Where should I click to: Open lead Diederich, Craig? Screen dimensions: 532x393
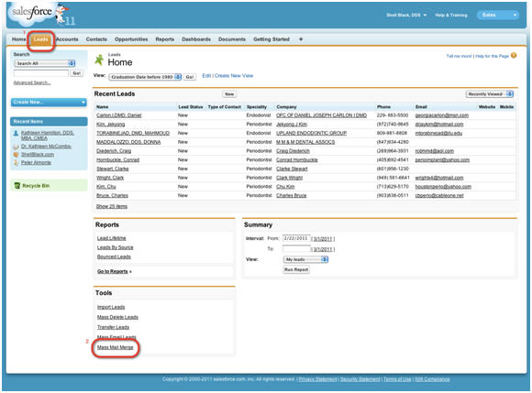[x=114, y=151]
